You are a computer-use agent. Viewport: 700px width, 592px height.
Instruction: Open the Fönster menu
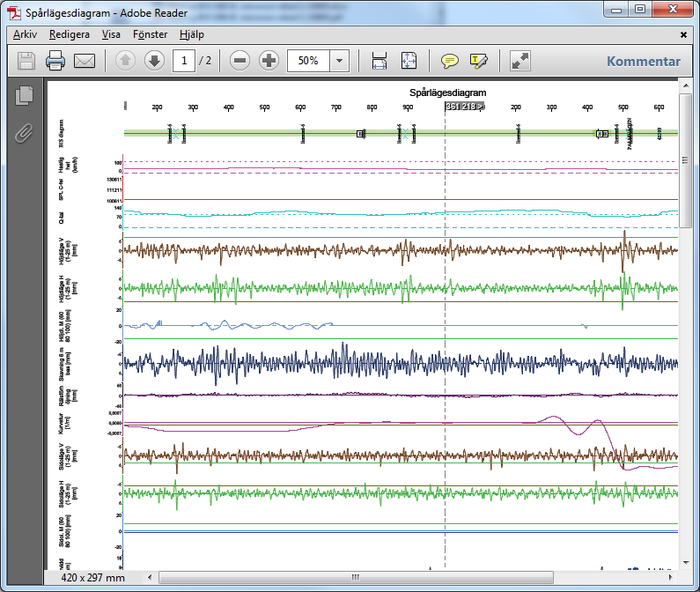pos(150,34)
